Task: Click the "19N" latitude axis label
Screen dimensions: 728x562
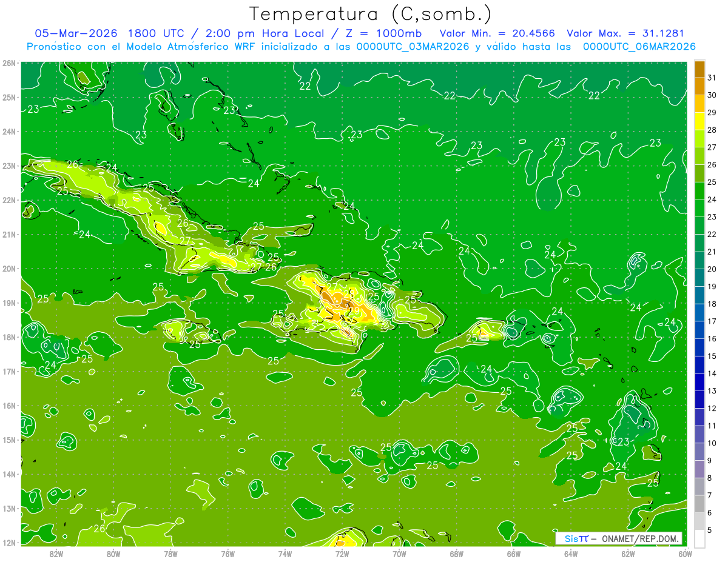Action: click(9, 303)
